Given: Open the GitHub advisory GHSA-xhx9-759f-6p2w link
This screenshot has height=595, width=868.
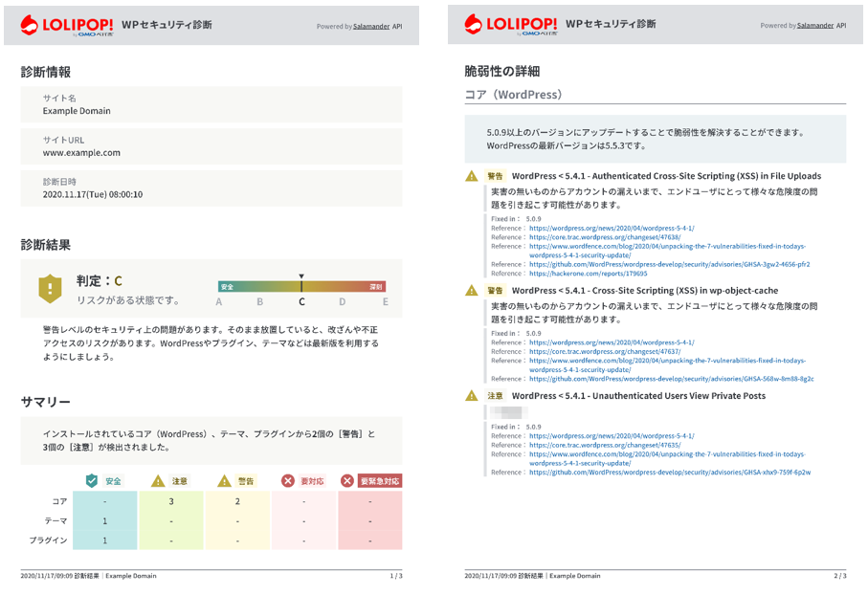Looking at the screenshot, I should pyautogui.click(x=670, y=473).
